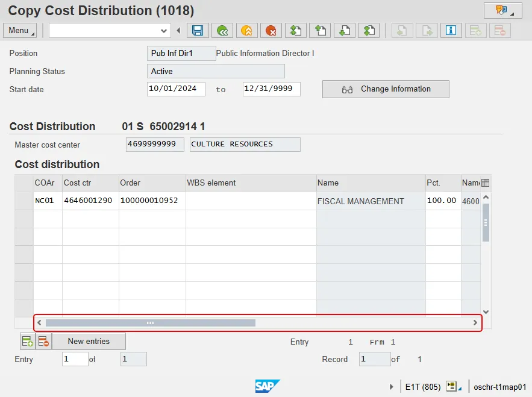
Task: Select the first cost distribution row
Action: (x=24, y=201)
